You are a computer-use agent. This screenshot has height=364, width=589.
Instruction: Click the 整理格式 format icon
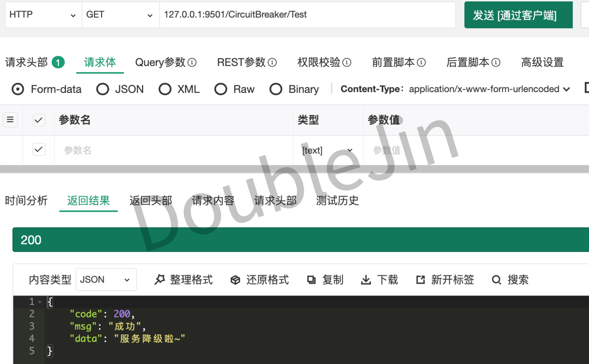click(160, 280)
